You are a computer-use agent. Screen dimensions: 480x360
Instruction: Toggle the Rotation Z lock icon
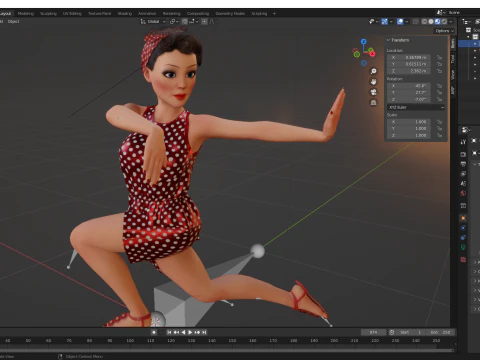click(x=439, y=99)
